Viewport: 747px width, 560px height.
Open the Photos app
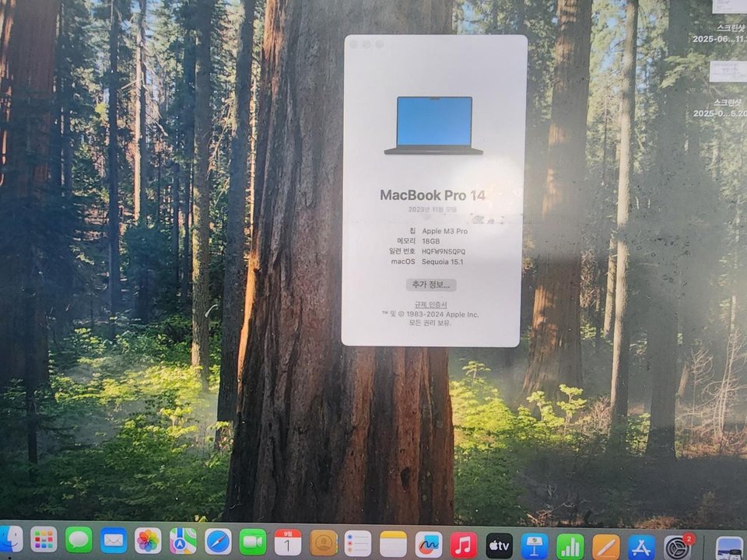tap(148, 541)
